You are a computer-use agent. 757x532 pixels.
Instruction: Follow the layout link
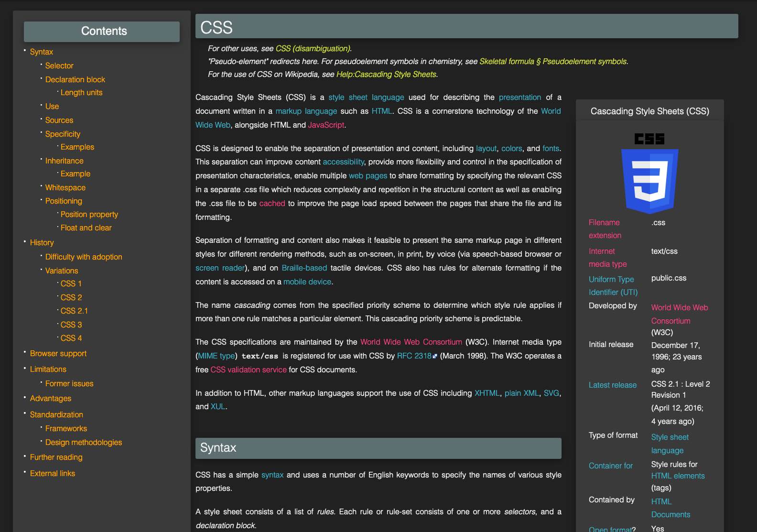pyautogui.click(x=487, y=148)
